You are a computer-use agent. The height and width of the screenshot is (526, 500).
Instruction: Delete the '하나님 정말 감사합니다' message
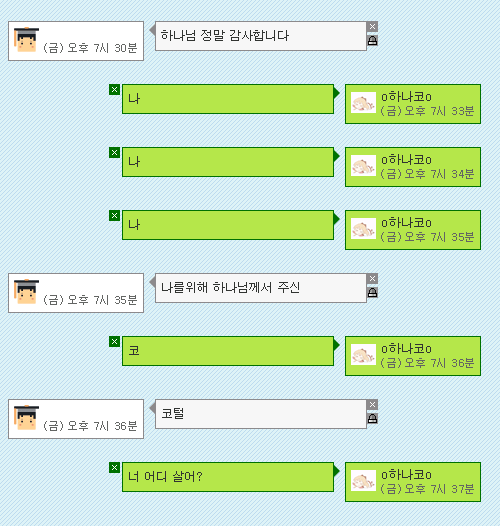[372, 27]
